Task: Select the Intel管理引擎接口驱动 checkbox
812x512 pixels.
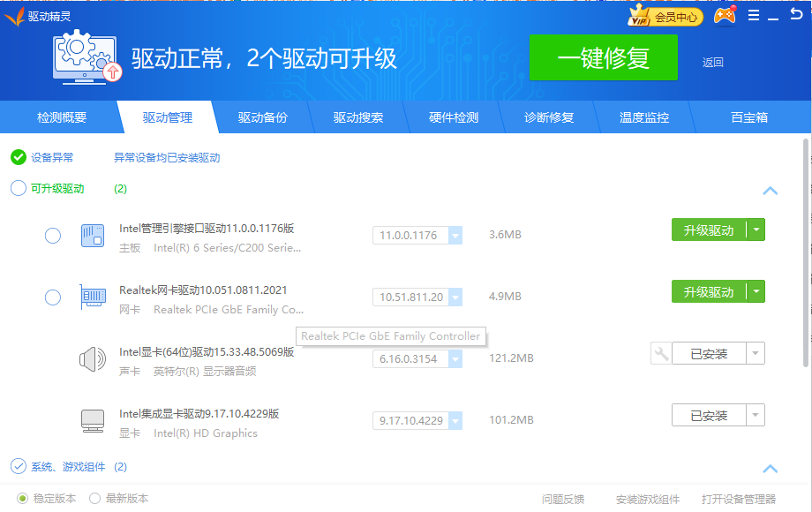Action: pyautogui.click(x=53, y=236)
